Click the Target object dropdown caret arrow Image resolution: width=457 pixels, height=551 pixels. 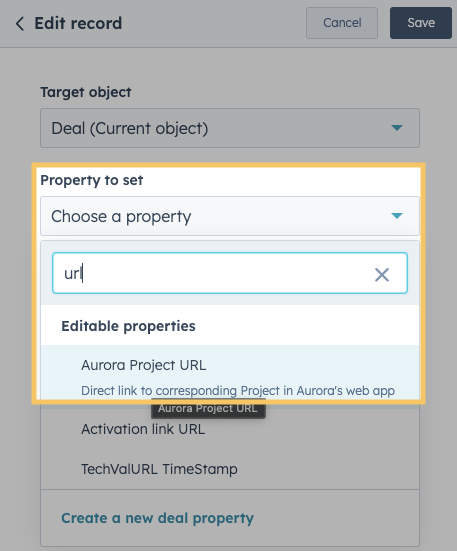(x=397, y=128)
